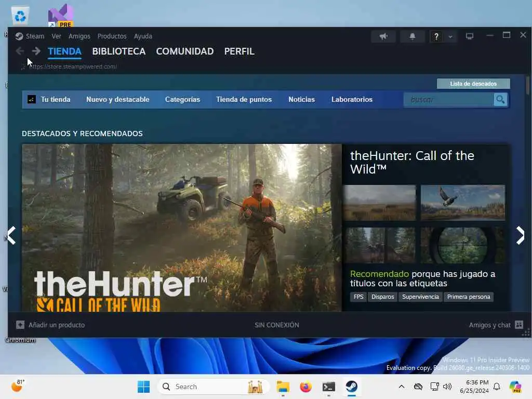Open the weather widget showing 81°
Image resolution: width=532 pixels, height=399 pixels.
pos(18,386)
